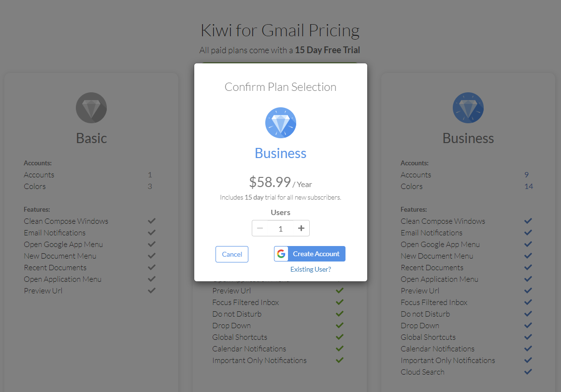
Task: Decrease user count with minus button
Action: pos(260,228)
